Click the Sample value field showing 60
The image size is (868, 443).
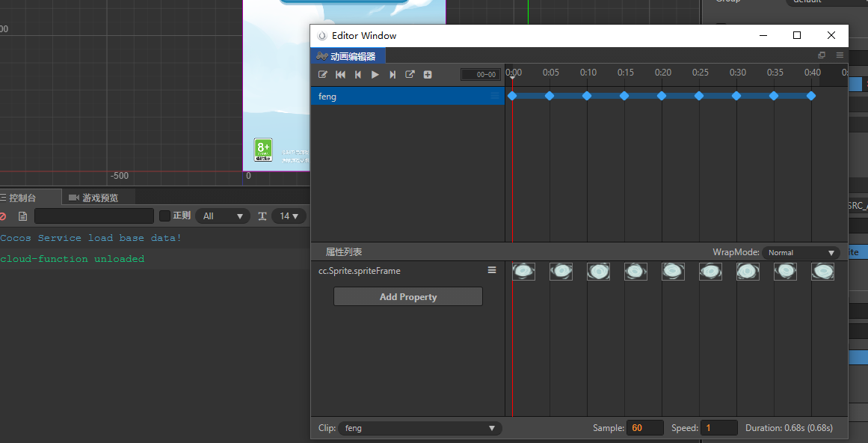coord(645,428)
